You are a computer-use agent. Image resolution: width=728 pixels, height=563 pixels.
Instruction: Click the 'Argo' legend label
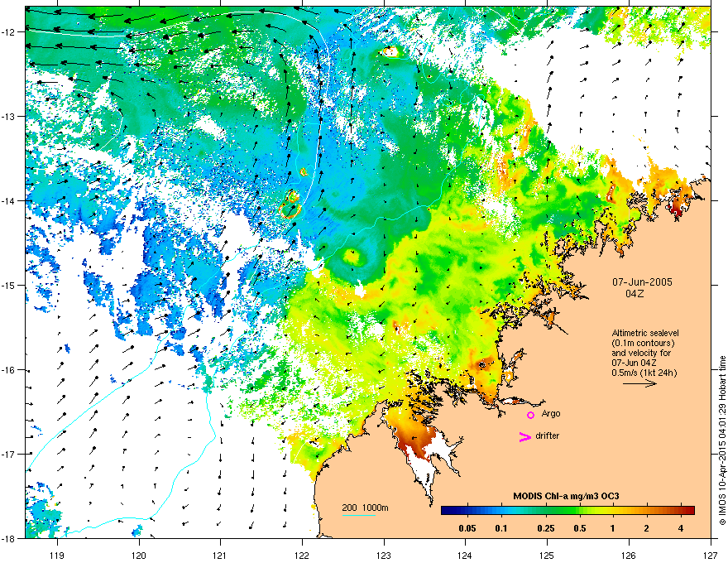pos(551,413)
